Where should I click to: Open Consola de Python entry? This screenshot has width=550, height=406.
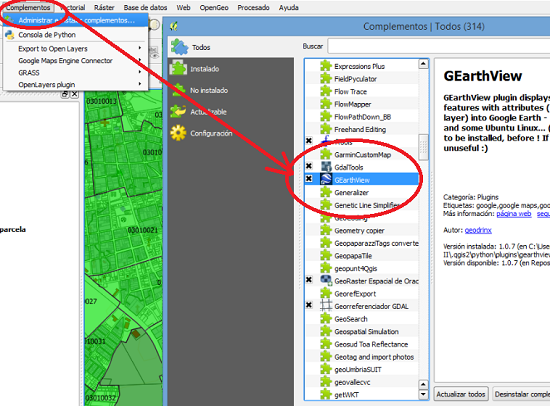tap(76, 35)
